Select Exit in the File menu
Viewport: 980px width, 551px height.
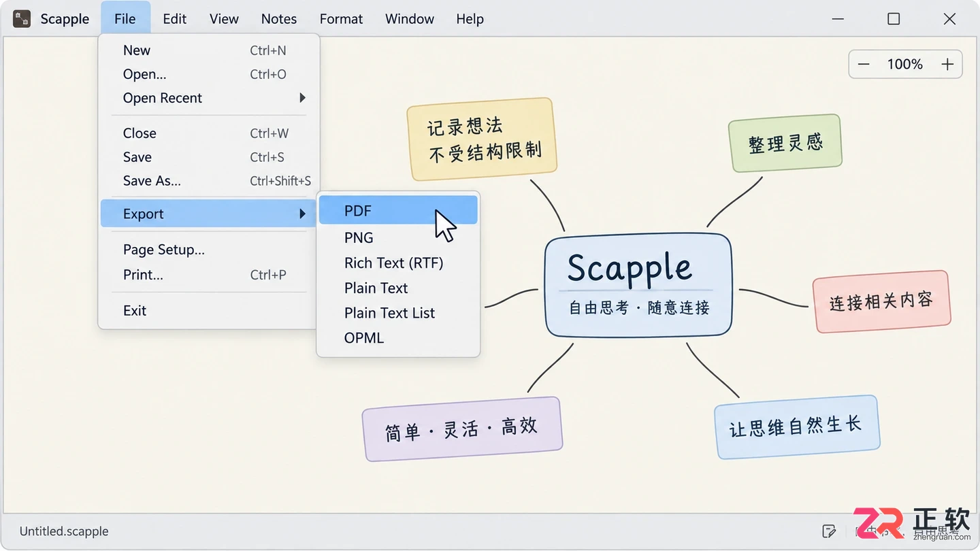click(x=208, y=311)
